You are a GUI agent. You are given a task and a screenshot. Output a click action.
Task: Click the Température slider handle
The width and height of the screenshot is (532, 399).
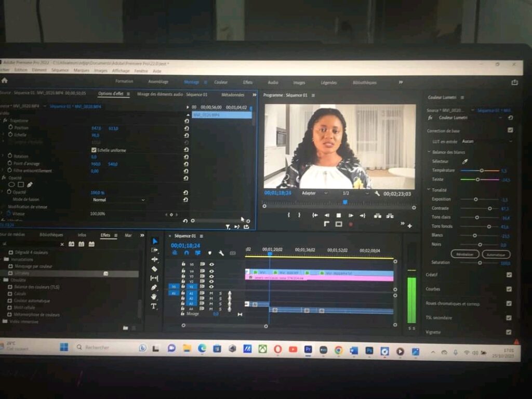[x=482, y=170]
